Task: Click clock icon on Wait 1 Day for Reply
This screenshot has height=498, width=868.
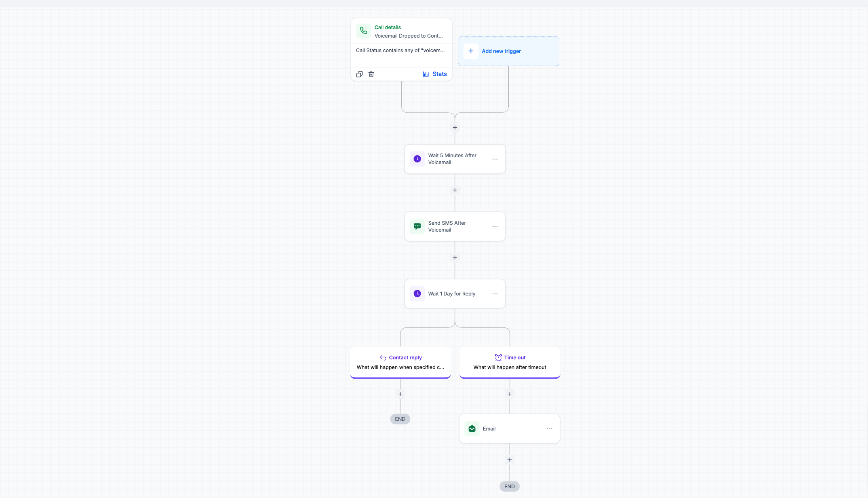Action: pos(417,294)
